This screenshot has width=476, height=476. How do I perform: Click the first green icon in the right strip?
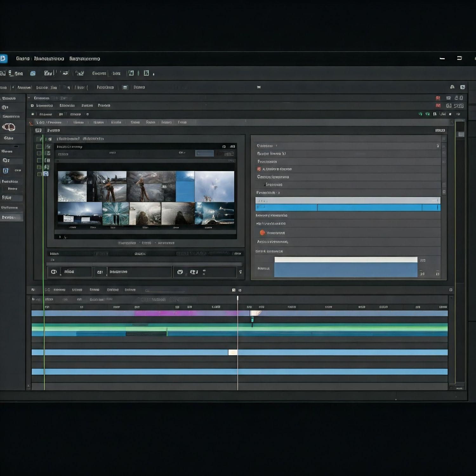(x=420, y=114)
